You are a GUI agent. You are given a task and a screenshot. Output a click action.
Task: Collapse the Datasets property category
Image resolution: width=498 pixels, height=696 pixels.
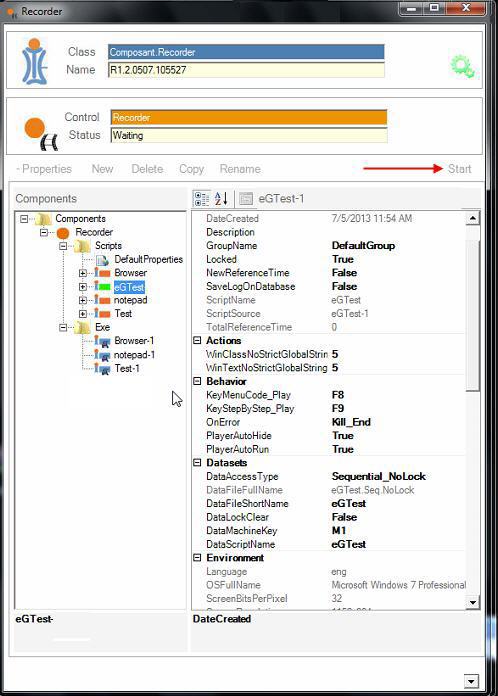pos(197,463)
